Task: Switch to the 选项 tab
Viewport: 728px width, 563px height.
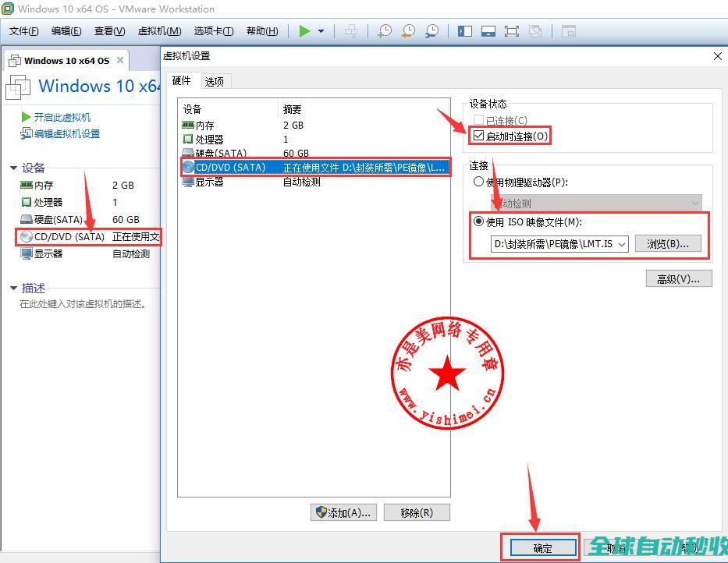Action: [215, 81]
